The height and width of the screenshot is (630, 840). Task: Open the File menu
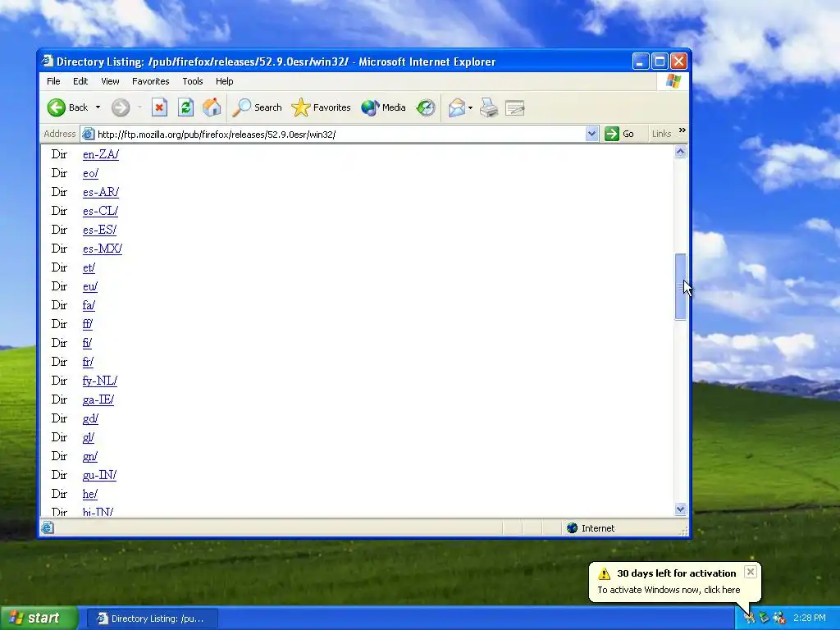(x=53, y=81)
